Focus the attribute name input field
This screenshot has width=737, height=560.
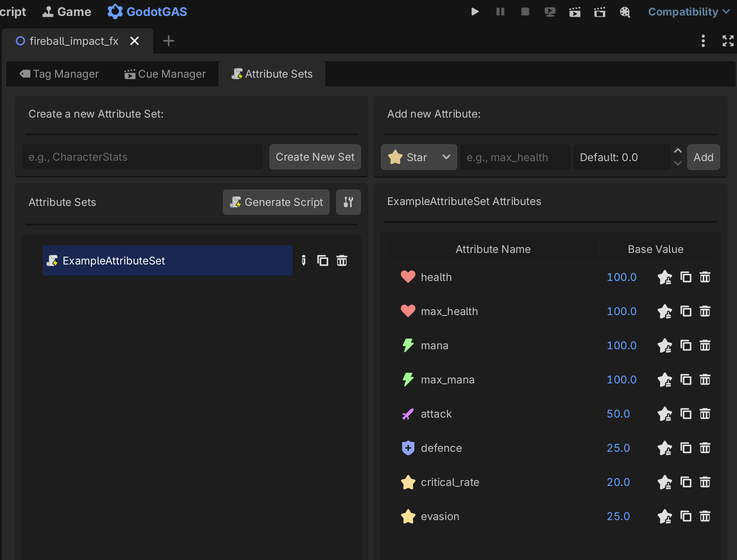pos(515,158)
